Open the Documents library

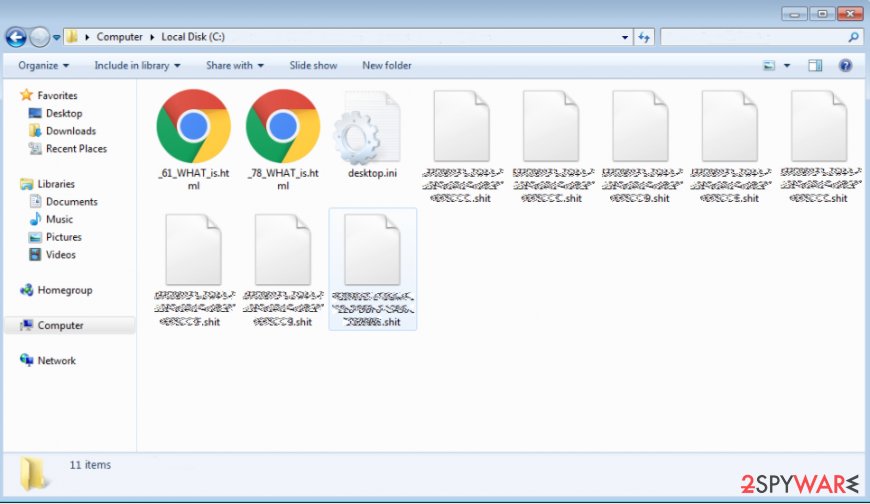coord(72,201)
